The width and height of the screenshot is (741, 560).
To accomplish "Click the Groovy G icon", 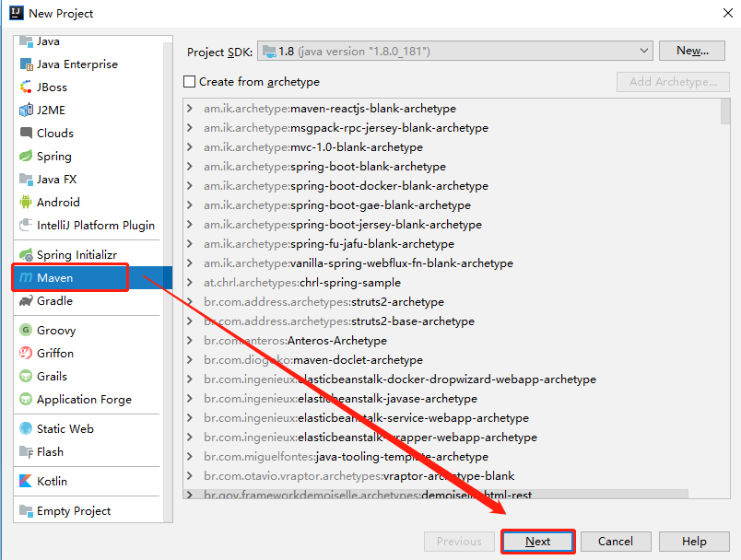I will tap(26, 330).
